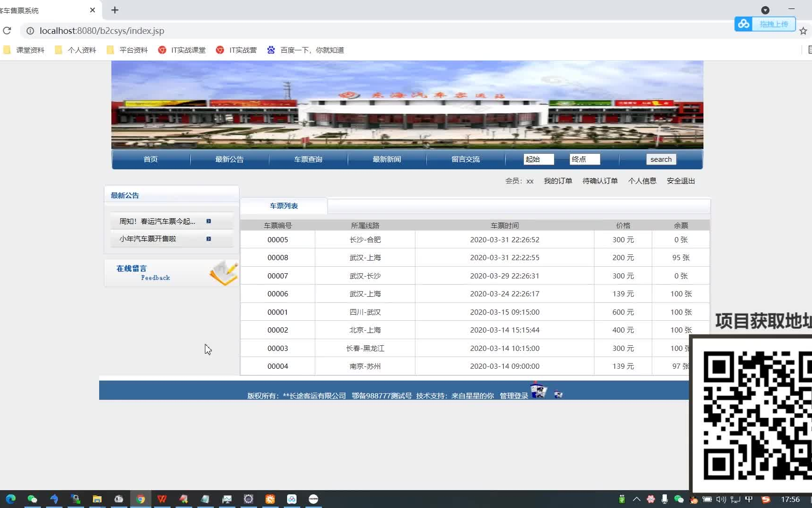Open 我的订单 link
812x508 pixels.
click(558, 181)
